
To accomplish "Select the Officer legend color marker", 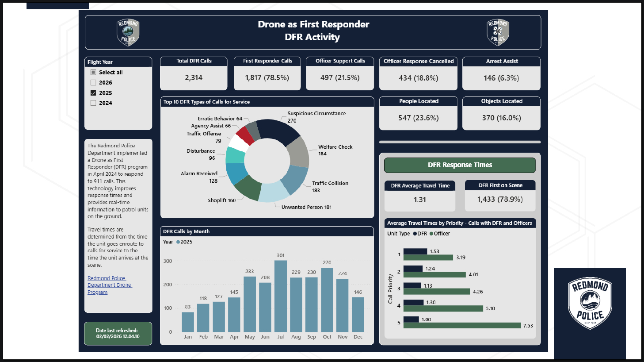I will click(431, 234).
